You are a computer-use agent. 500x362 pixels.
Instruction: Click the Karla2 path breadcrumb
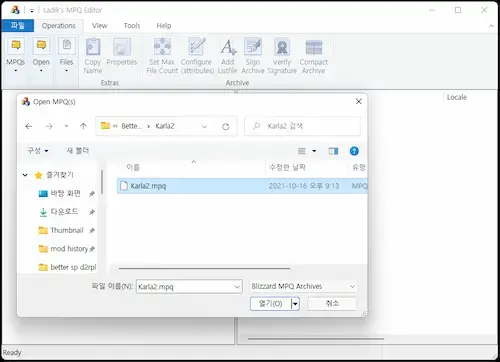165,126
